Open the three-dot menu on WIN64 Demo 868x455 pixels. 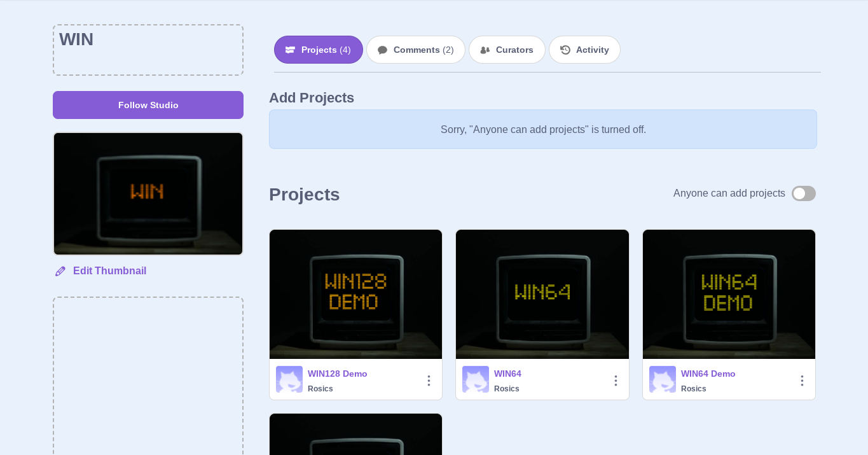click(802, 380)
